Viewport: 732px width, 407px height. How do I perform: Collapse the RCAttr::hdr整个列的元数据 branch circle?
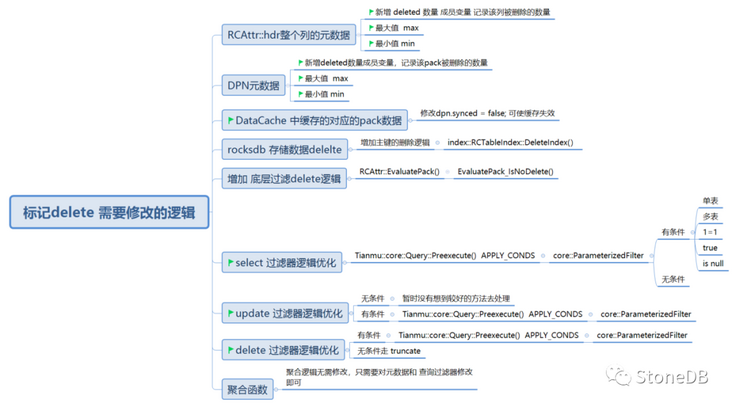click(x=358, y=35)
